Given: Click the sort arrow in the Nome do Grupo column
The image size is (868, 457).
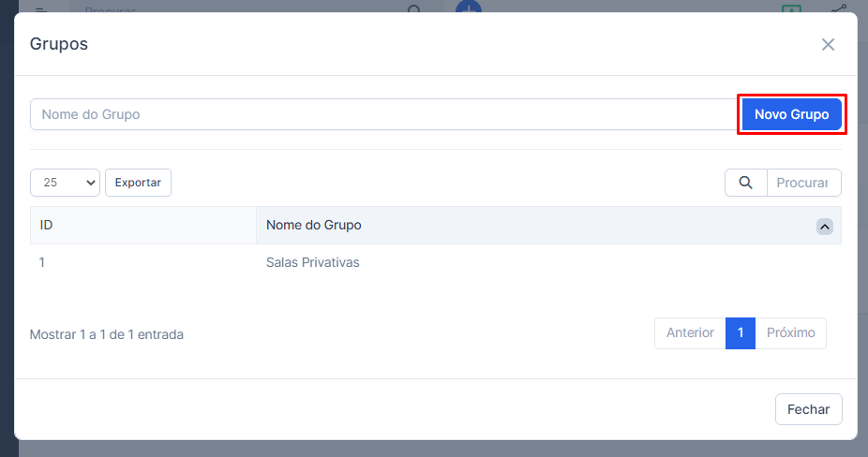Looking at the screenshot, I should coord(824,226).
